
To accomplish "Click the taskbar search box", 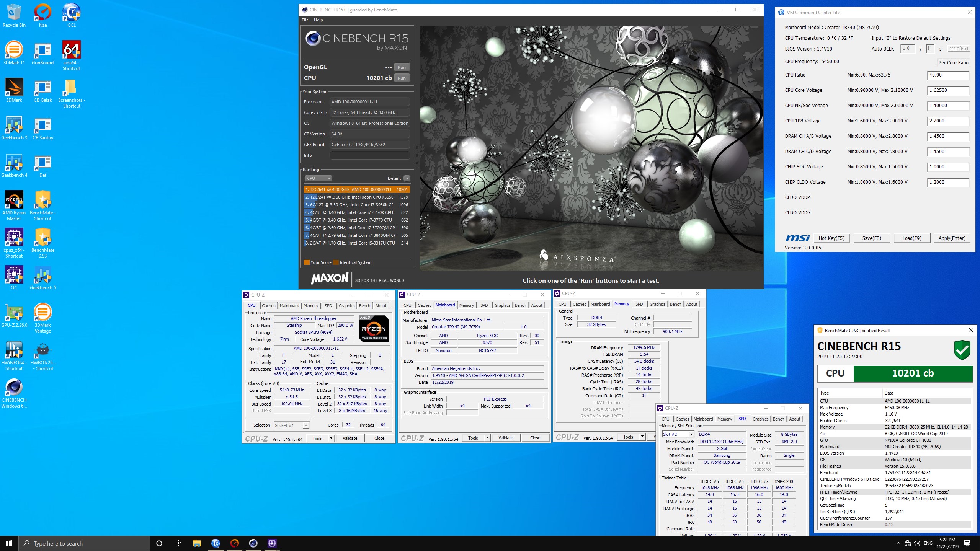I will (84, 543).
